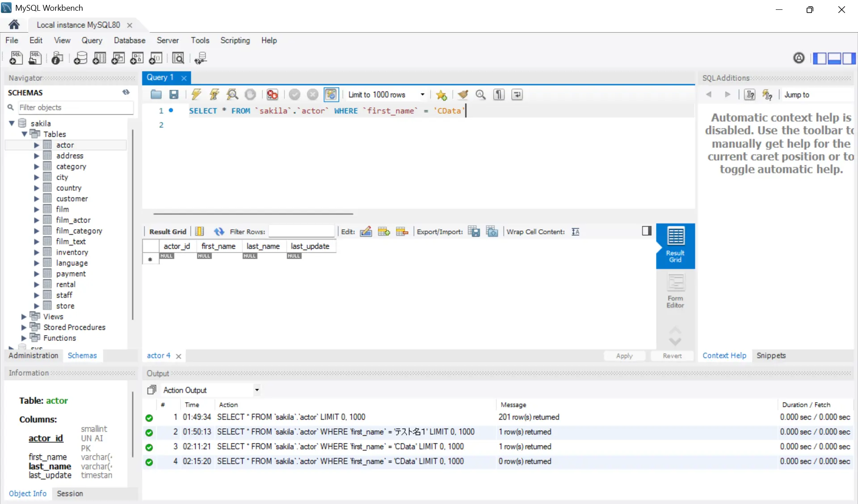The height and width of the screenshot is (504, 858).
Task: Open the Database menu
Action: (x=129, y=40)
